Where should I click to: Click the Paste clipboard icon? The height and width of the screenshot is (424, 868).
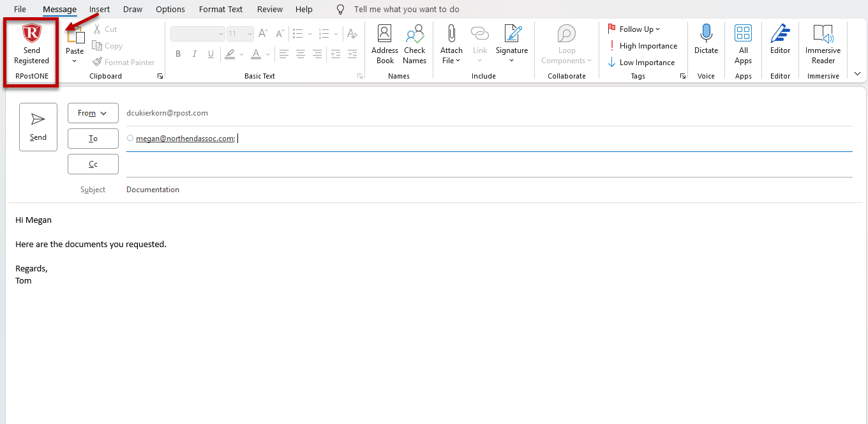coord(75,36)
